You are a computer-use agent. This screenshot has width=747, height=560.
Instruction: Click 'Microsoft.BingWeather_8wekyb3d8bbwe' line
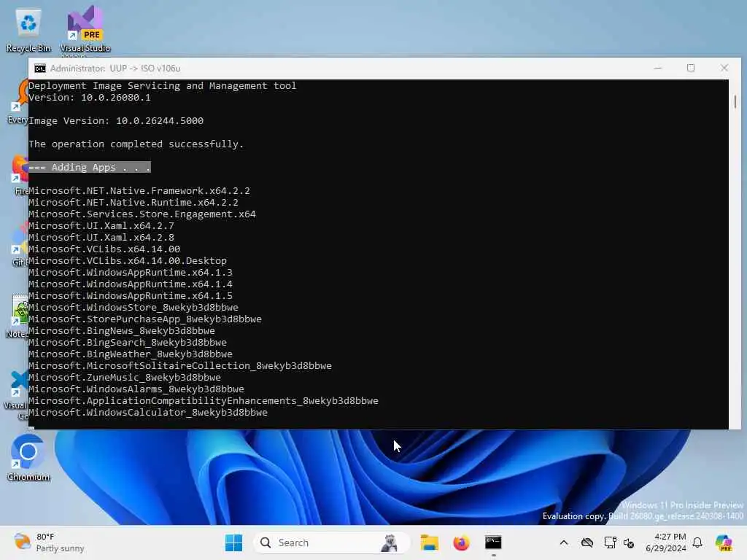click(x=131, y=354)
